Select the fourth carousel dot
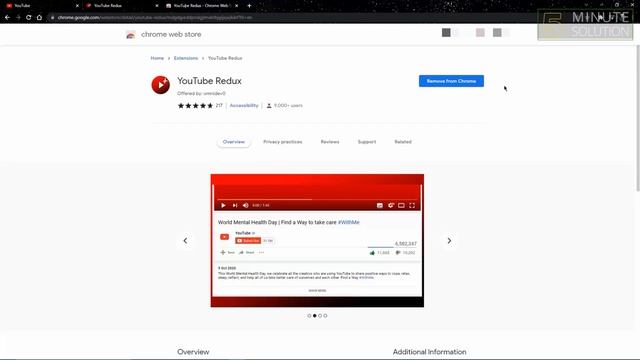Screen dimensions: 640x360 325,316
